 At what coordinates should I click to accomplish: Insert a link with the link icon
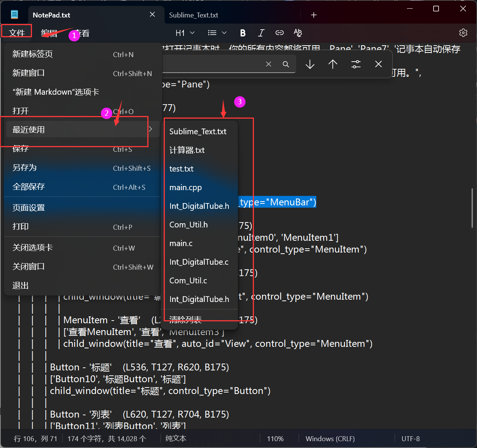coord(279,33)
